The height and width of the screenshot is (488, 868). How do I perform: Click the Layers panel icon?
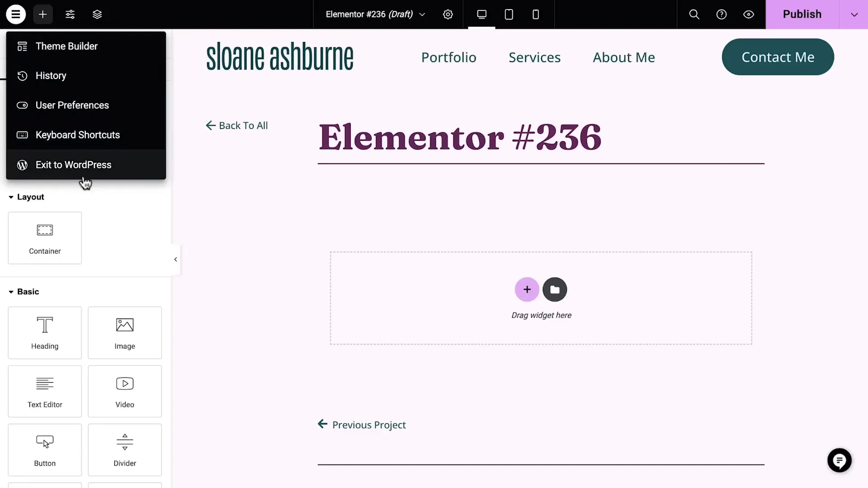(x=97, y=14)
